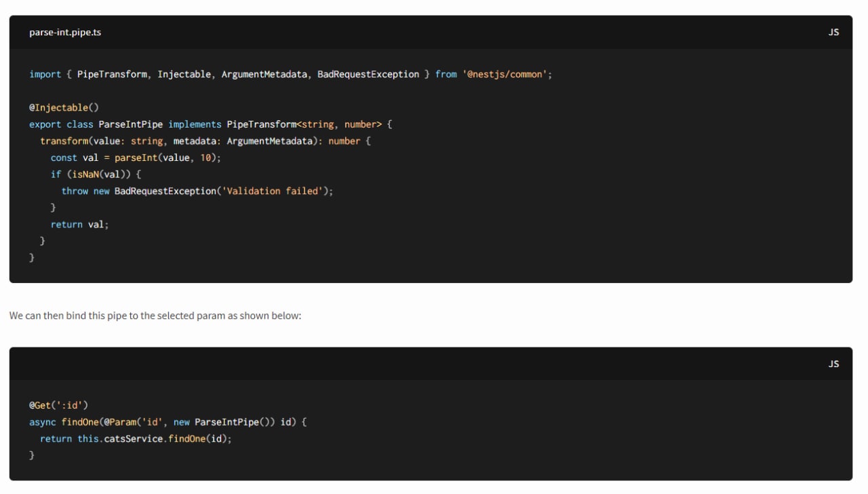Click catsService in the return statement
The height and width of the screenshot is (494, 868).
coord(133,439)
